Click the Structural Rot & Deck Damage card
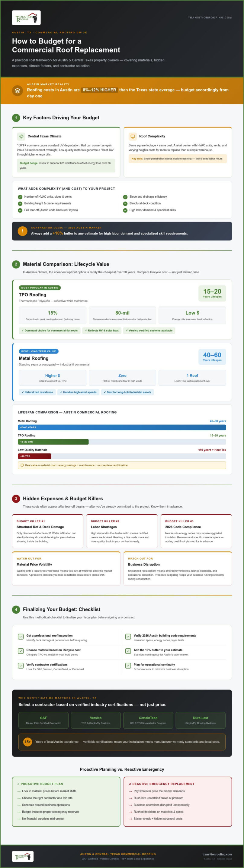The width and height of the screenshot is (244, 868). pos(48,531)
